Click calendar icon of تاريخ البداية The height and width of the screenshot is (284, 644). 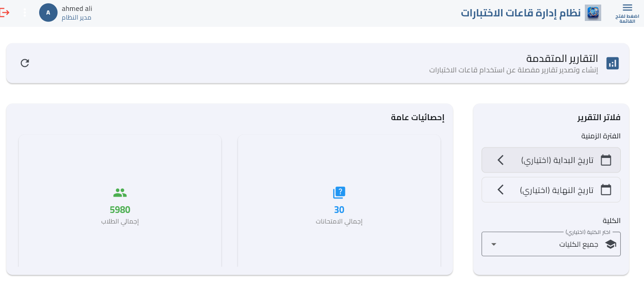point(606,160)
